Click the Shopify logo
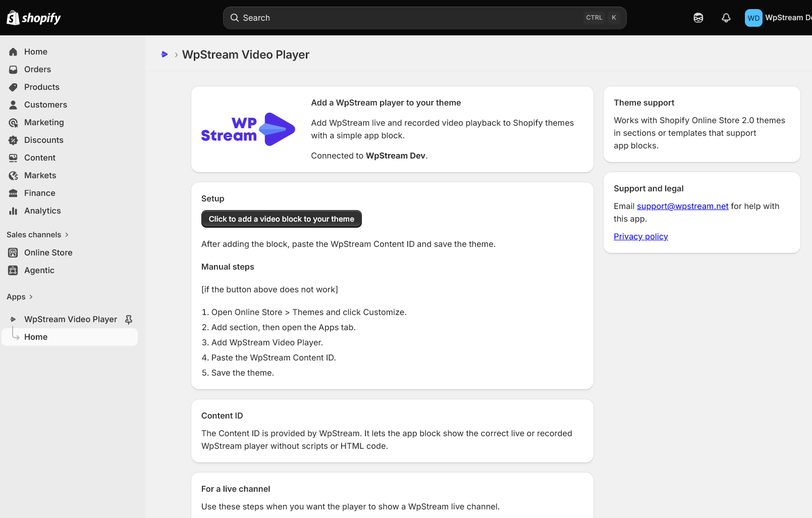This screenshot has width=812, height=518. [x=33, y=18]
